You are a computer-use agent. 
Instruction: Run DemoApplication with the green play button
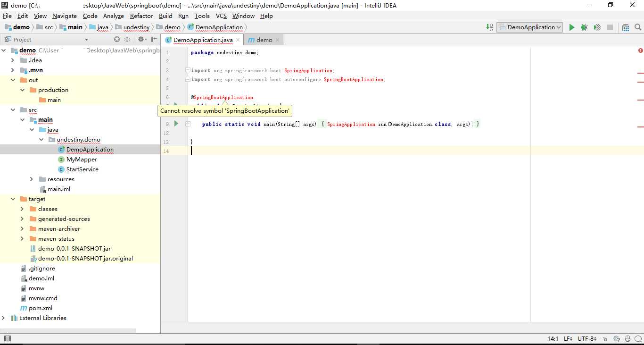571,27
